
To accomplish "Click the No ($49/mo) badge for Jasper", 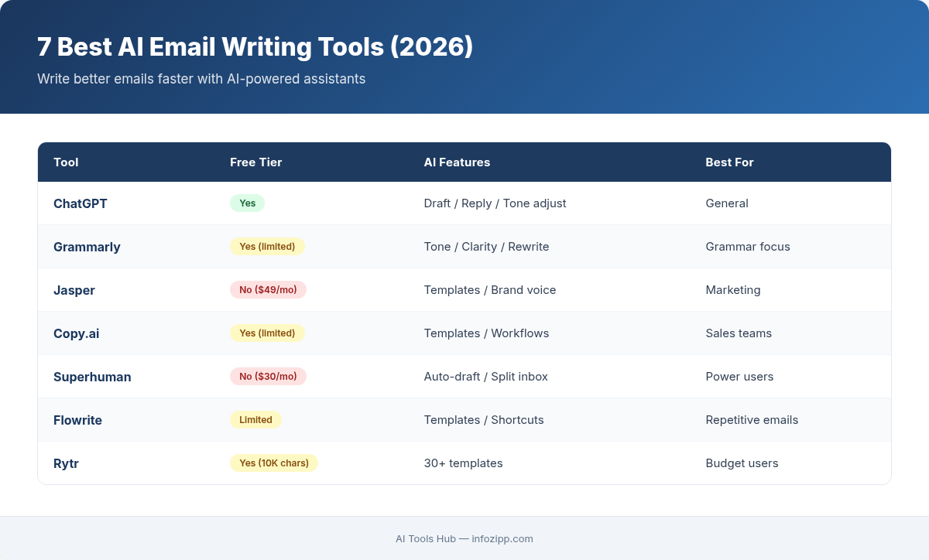I will click(x=268, y=289).
